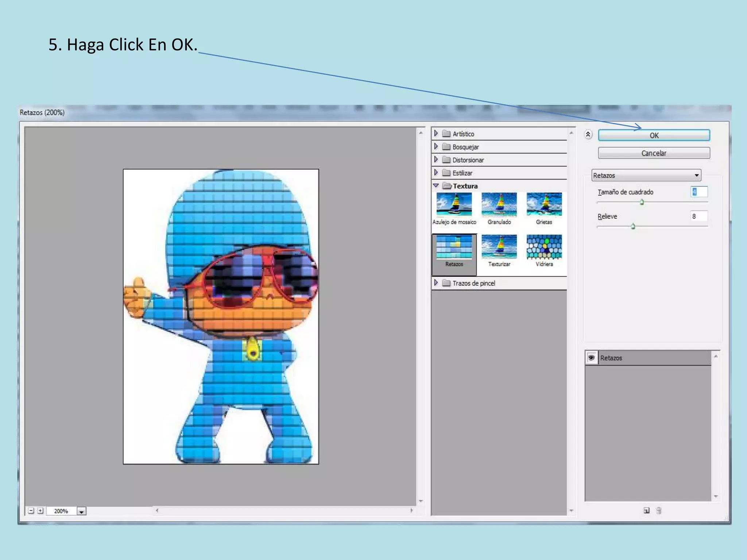The height and width of the screenshot is (560, 747).
Task: Click the delete effect layer trash icon
Action: (x=659, y=510)
